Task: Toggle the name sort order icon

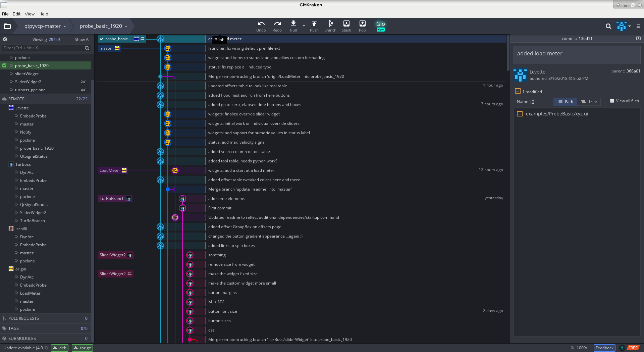Action: coord(532,102)
